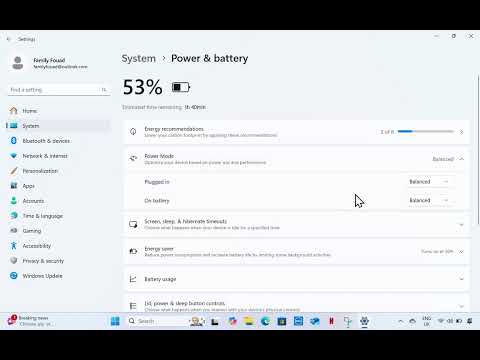Viewport: 480px width, 360px height.
Task: Click the battery tray icon
Action: [459, 321]
